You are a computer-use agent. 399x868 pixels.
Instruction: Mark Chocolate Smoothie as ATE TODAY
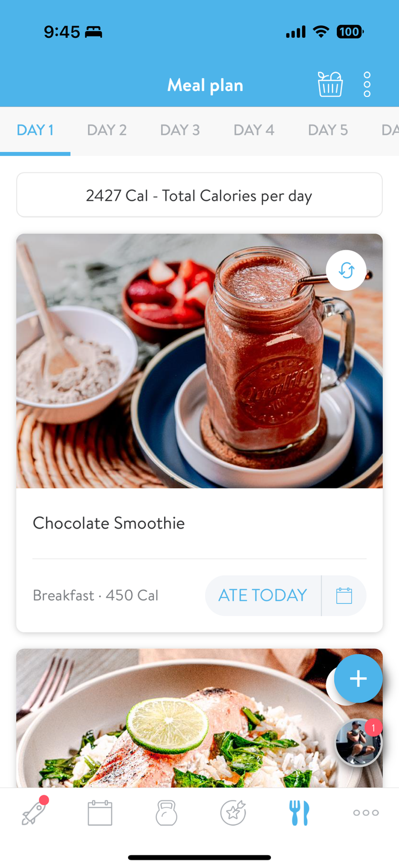tap(263, 596)
